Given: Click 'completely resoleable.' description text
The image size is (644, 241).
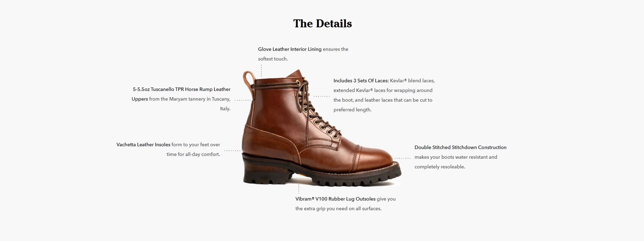Looking at the screenshot, I should click(440, 167).
